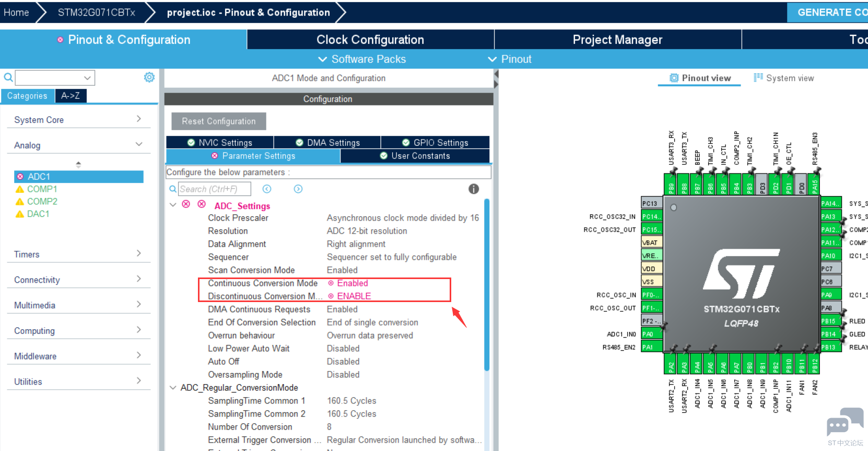
Task: Open the Software Packs dropdown
Action: [362, 59]
